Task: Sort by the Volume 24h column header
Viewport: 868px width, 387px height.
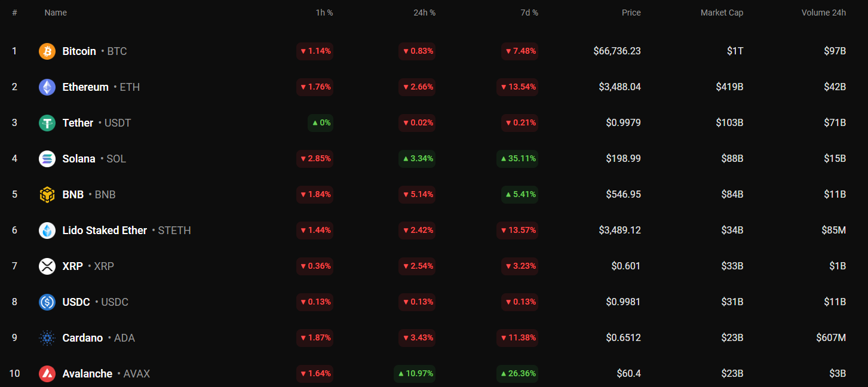Action: click(x=823, y=13)
